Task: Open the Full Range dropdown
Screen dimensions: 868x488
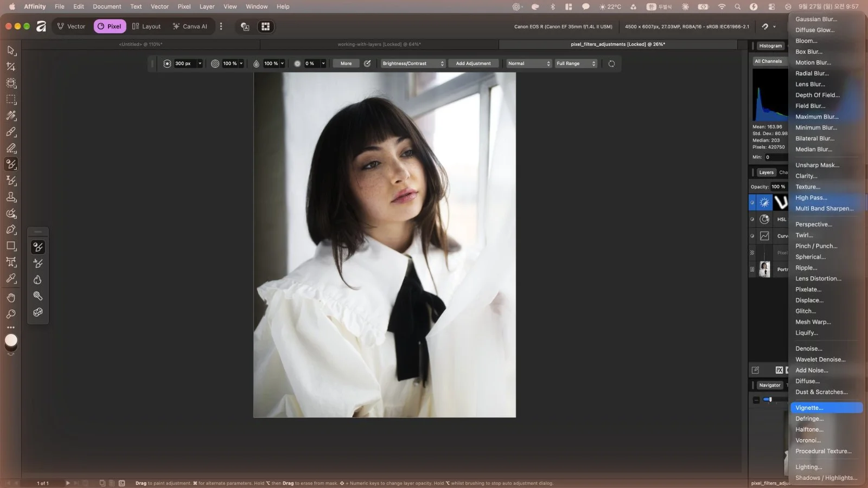Action: (x=576, y=63)
